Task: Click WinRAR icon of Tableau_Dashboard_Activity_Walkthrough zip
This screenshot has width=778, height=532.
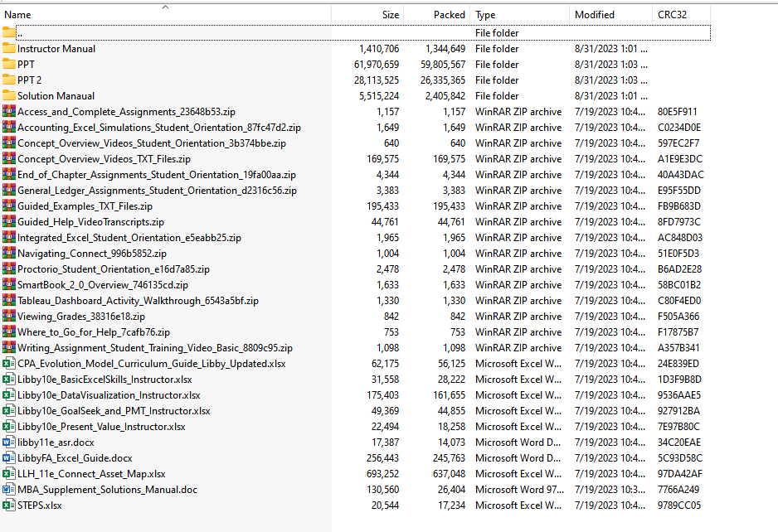Action: click(8, 301)
